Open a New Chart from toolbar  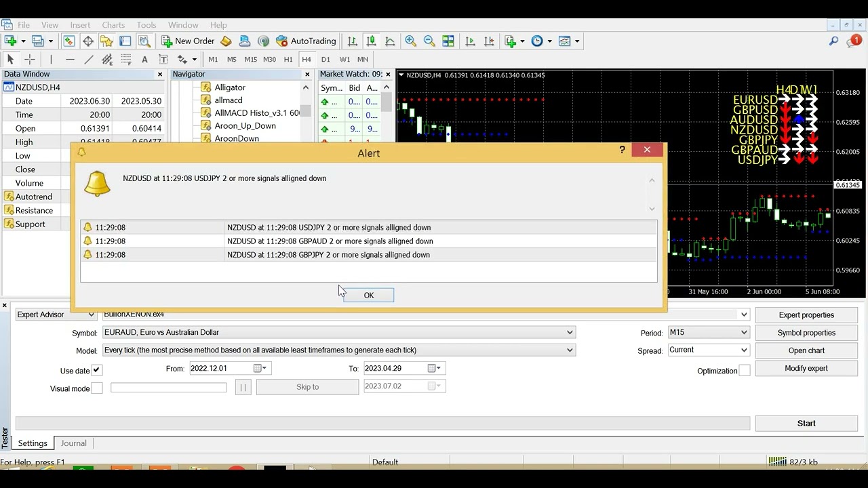(11, 41)
